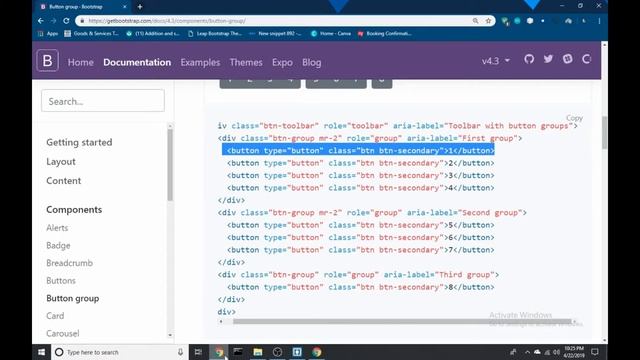Click Second group div code line
The width and height of the screenshot is (640, 360).
(372, 213)
